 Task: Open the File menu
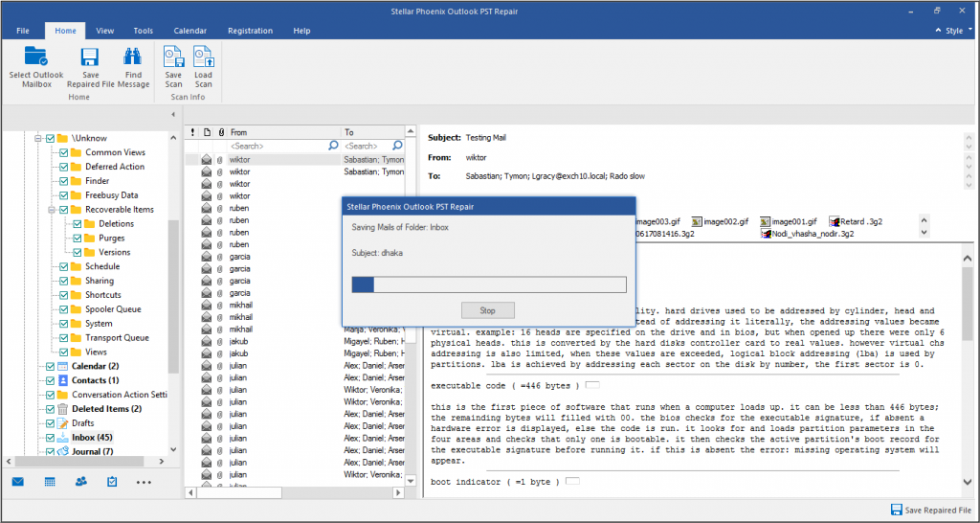(23, 31)
